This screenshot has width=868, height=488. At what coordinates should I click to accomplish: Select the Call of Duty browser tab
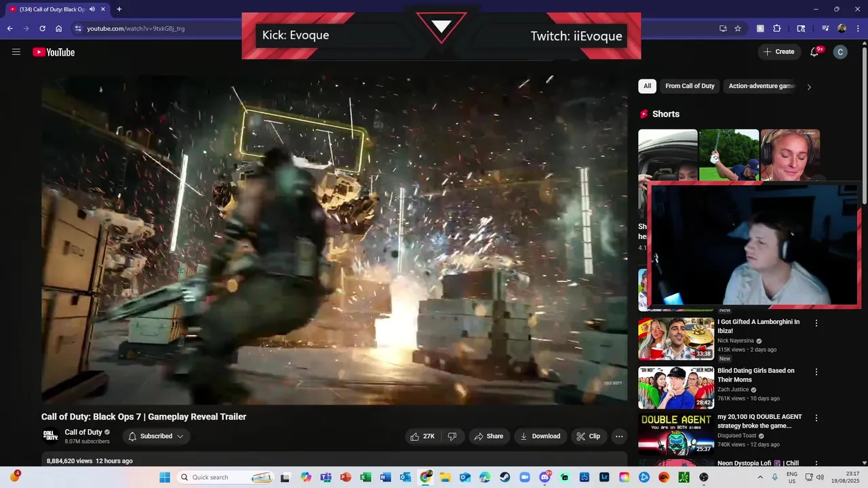click(58, 9)
